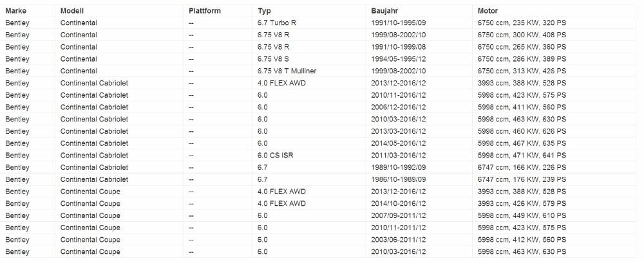Click the Typ column header
This screenshot has width=644, height=261.
click(264, 11)
